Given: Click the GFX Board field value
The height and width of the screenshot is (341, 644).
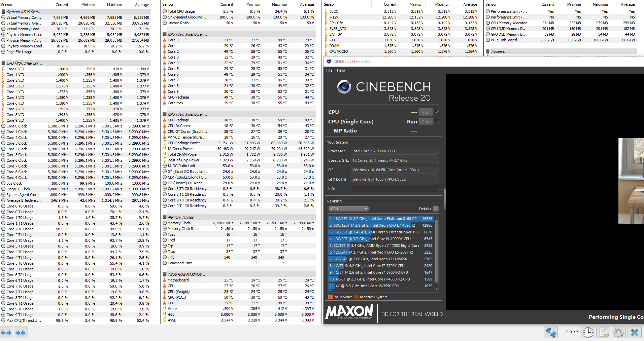Looking at the screenshot, I should tap(395, 179).
